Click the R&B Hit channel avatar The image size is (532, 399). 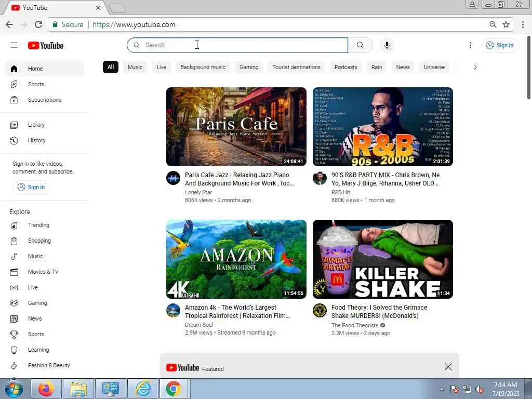click(320, 178)
